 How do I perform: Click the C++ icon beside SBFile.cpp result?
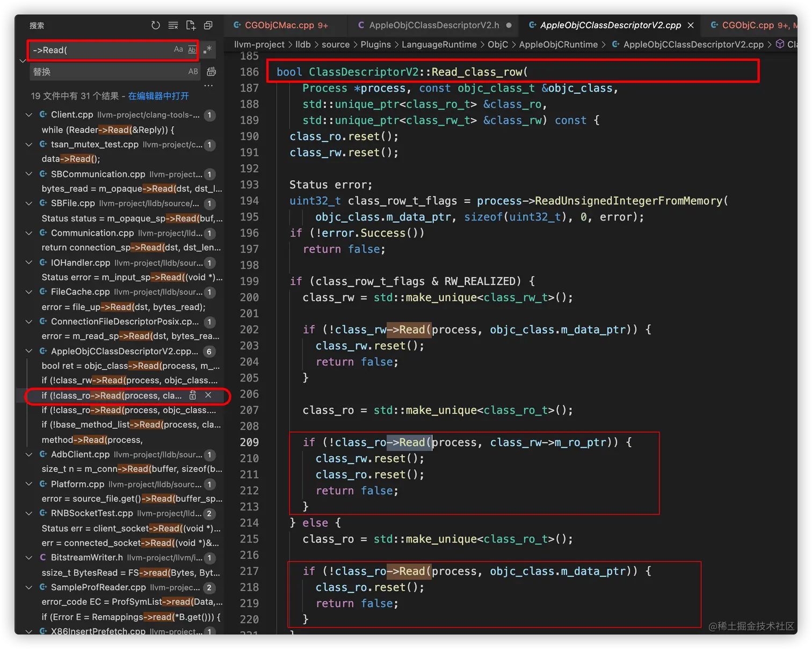tap(44, 203)
